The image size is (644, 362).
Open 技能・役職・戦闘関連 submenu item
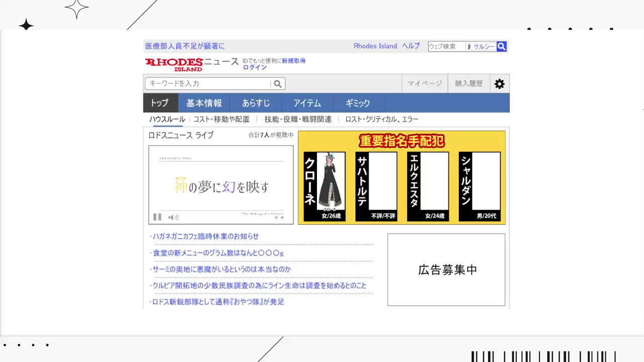(298, 119)
